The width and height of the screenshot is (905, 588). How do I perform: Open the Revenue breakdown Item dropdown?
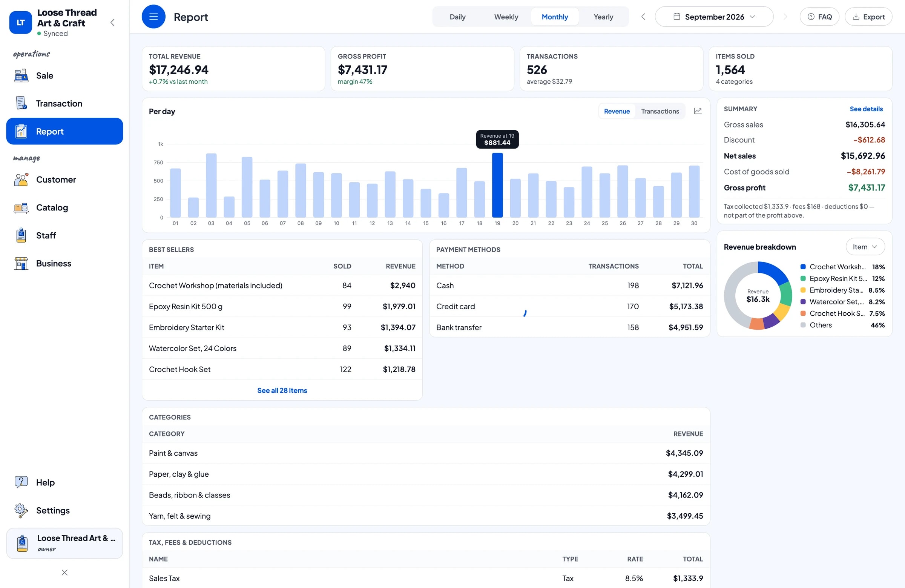865,247
